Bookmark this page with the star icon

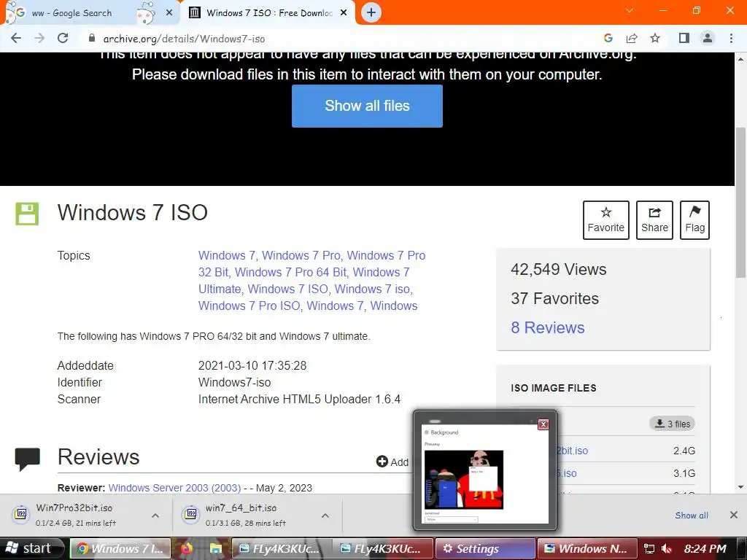[x=655, y=38]
